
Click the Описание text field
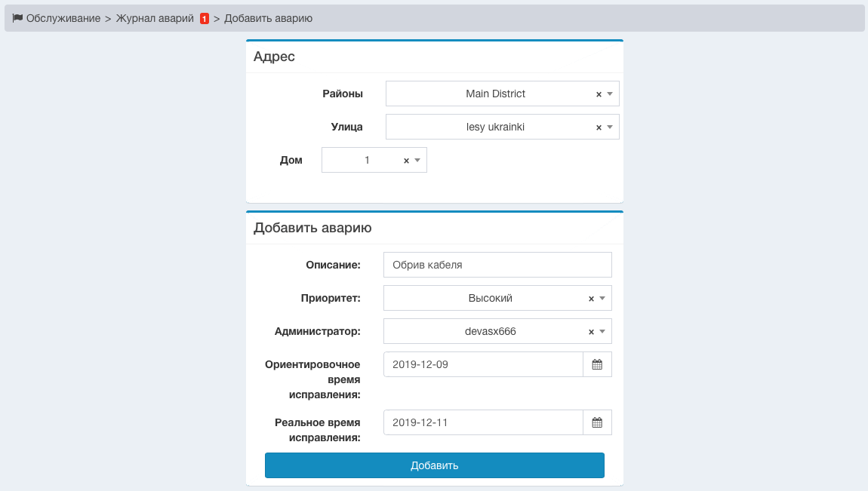coord(497,265)
